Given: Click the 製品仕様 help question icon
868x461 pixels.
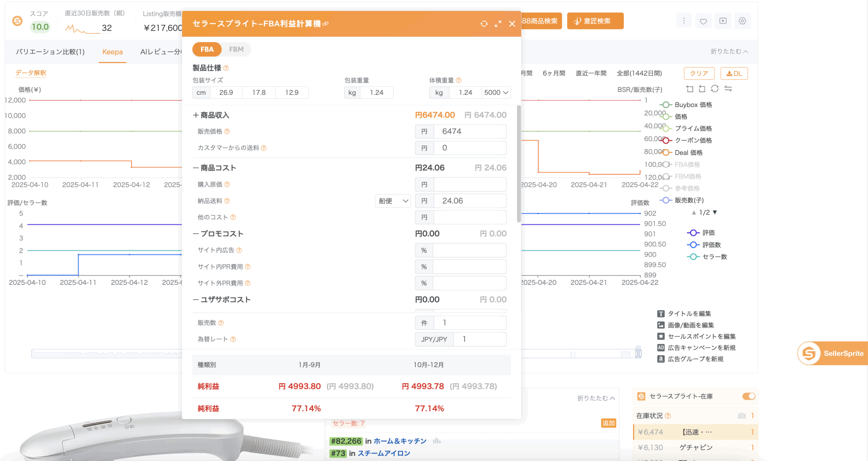Looking at the screenshot, I should tap(226, 68).
